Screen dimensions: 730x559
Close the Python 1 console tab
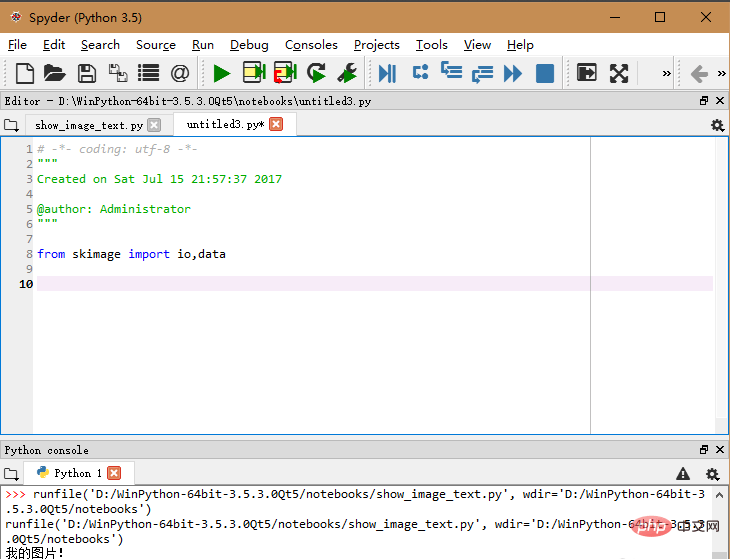[x=114, y=473]
